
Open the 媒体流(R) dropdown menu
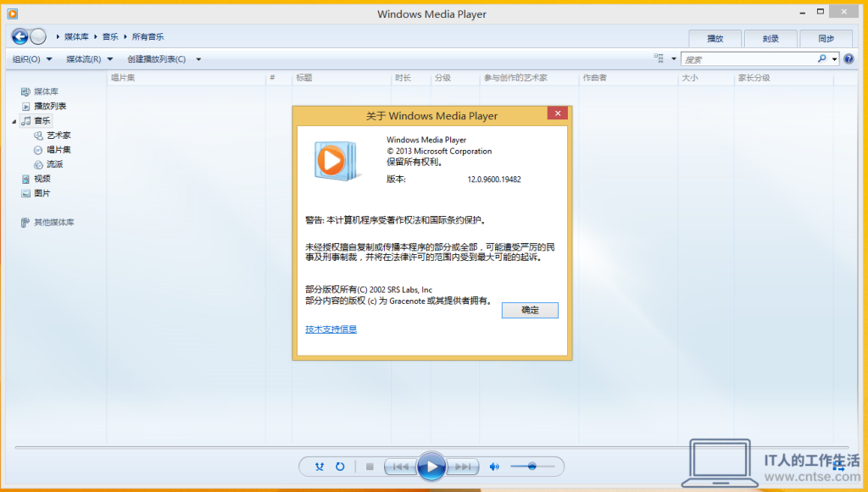[89, 59]
